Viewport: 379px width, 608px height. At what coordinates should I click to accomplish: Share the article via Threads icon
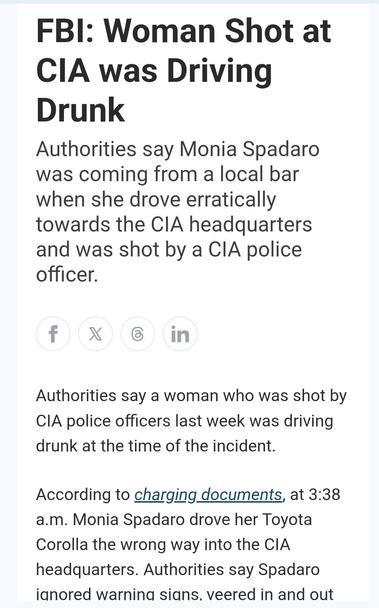pos(138,333)
